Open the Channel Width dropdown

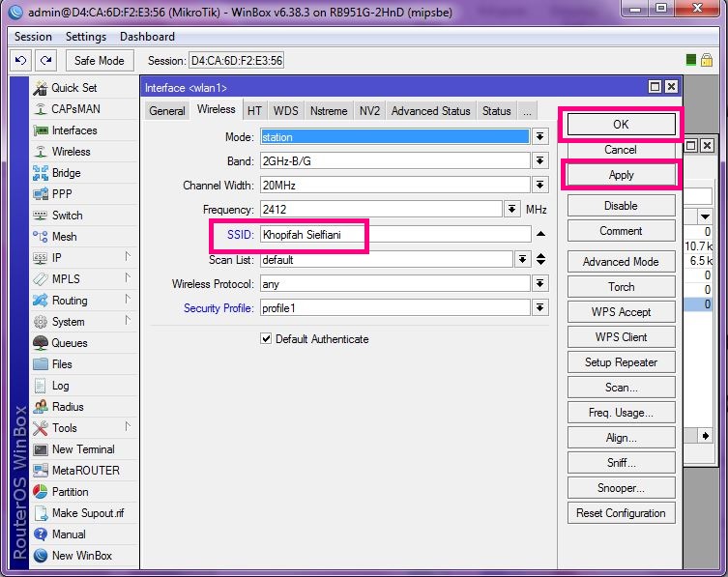point(540,185)
